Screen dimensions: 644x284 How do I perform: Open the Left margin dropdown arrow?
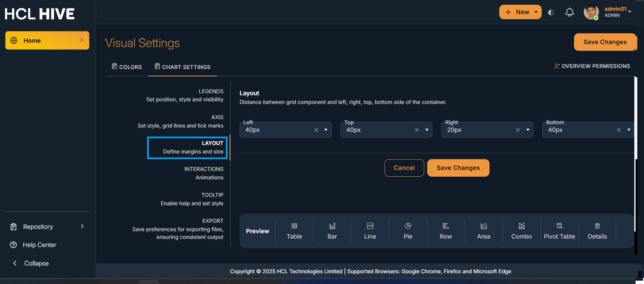326,130
